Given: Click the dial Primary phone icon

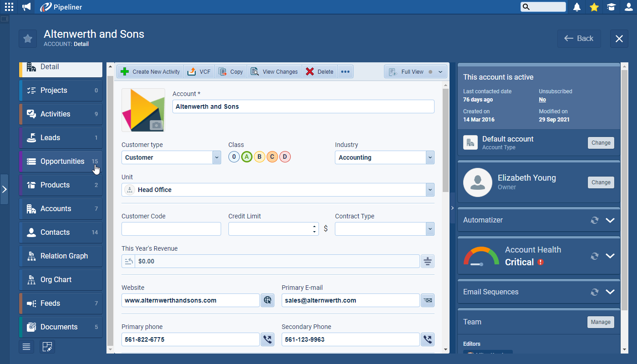Looking at the screenshot, I should 268,339.
